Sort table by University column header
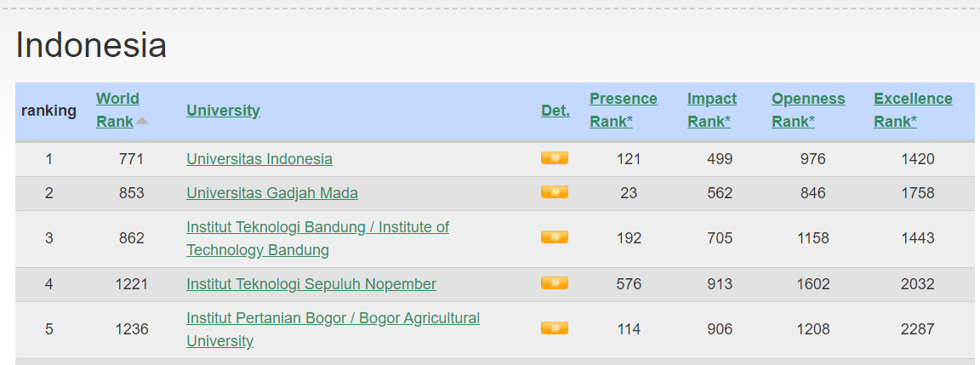This screenshot has height=365, width=980. 223,111
